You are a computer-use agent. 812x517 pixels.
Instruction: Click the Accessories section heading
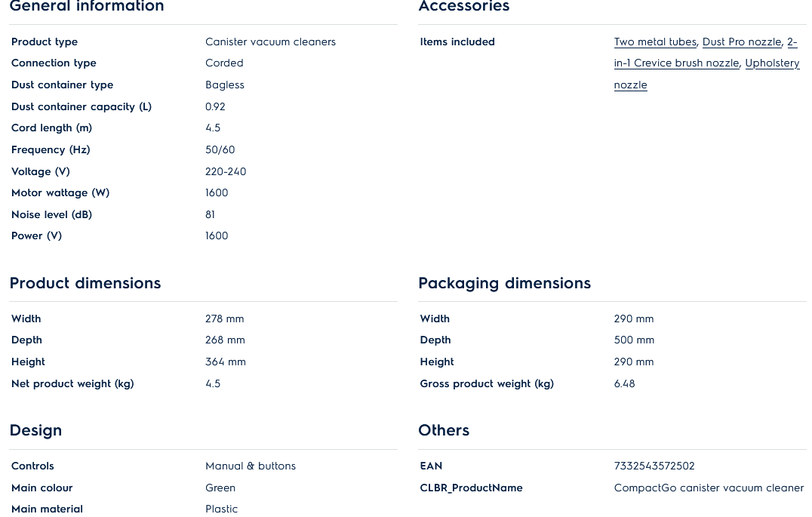pyautogui.click(x=463, y=7)
